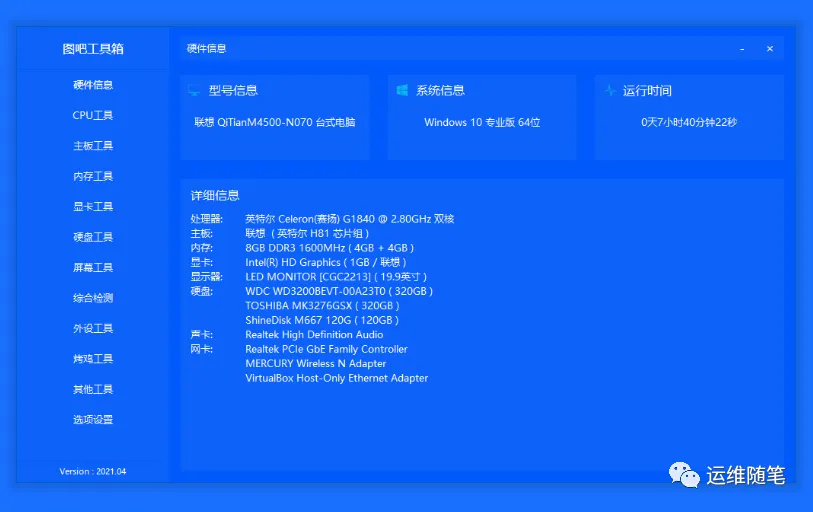The height and width of the screenshot is (512, 813).
Task: Click the 显示器: label
Action: tap(206, 277)
